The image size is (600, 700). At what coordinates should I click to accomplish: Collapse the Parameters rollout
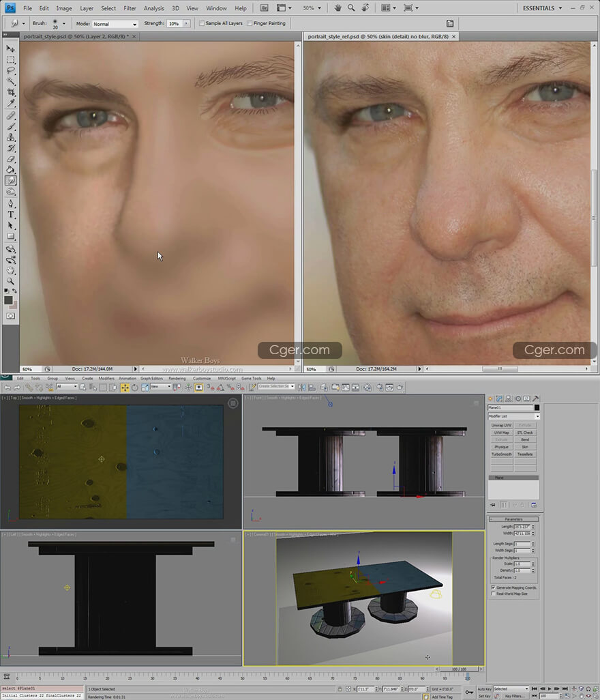pos(513,519)
